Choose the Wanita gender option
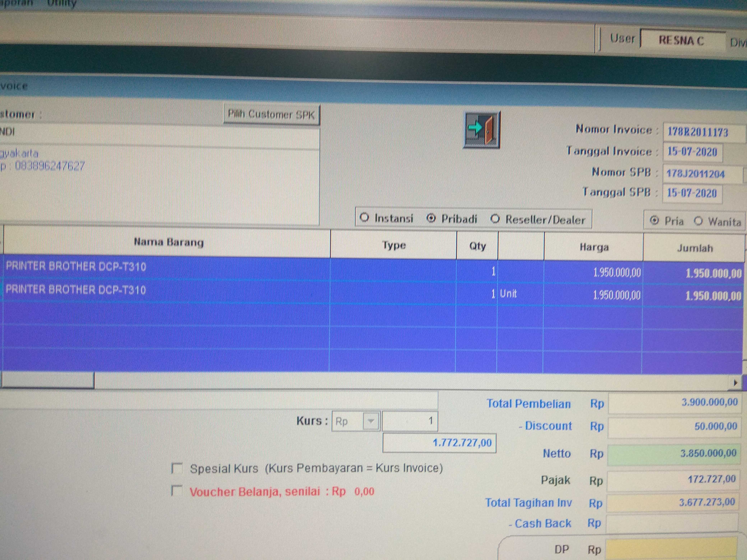747x560 pixels. pyautogui.click(x=698, y=221)
